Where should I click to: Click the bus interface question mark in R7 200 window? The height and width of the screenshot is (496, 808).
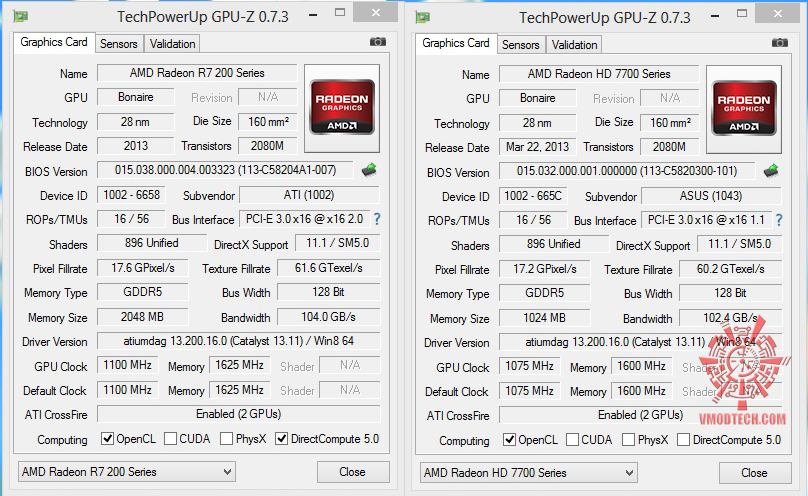pos(377,219)
